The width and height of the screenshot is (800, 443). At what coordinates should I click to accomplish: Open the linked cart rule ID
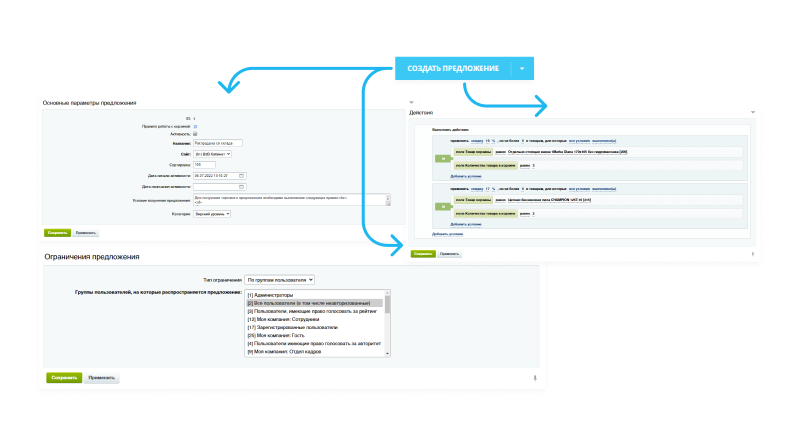pos(195,126)
